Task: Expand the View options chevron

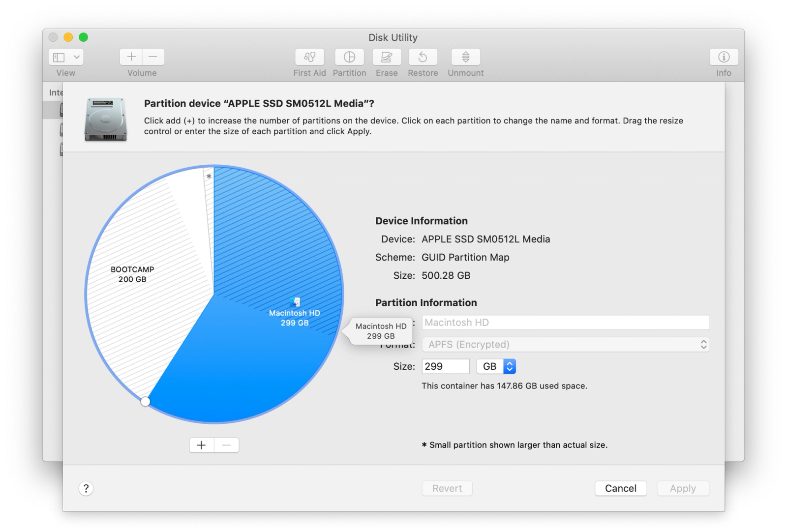Action: [x=77, y=57]
